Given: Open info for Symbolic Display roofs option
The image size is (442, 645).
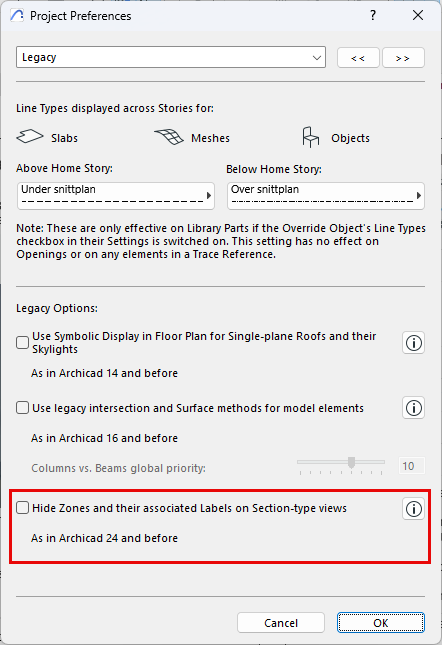Looking at the screenshot, I should (413, 343).
